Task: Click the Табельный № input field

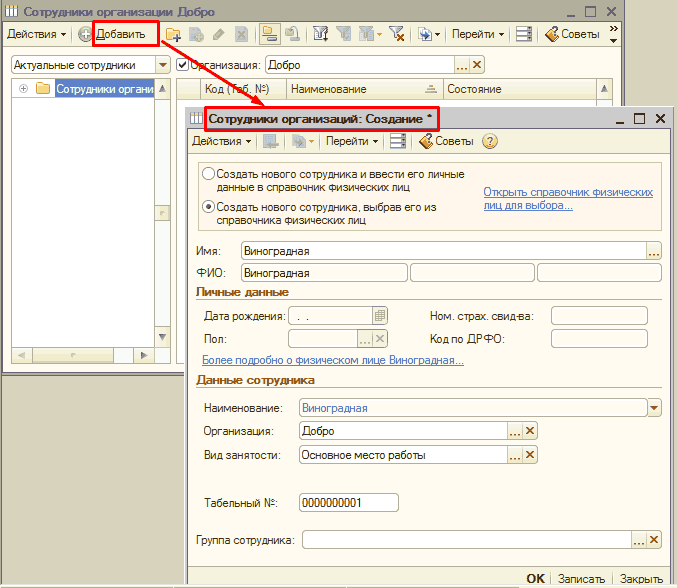Action: 348,502
